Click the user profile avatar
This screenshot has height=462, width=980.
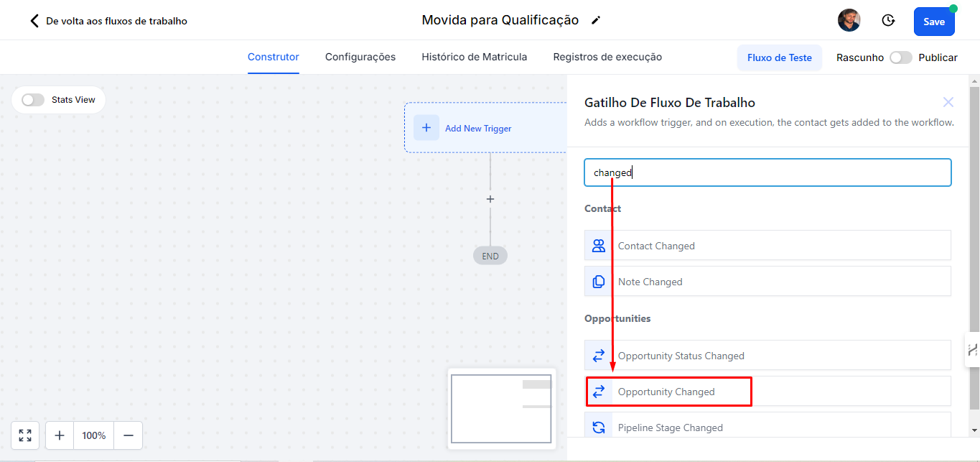click(x=849, y=21)
